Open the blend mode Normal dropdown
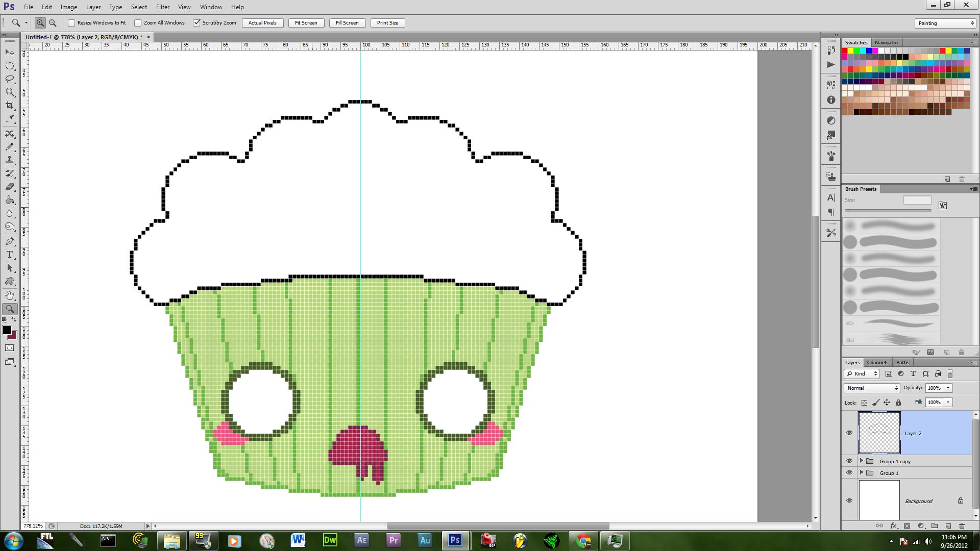The width and height of the screenshot is (980, 551). [872, 388]
